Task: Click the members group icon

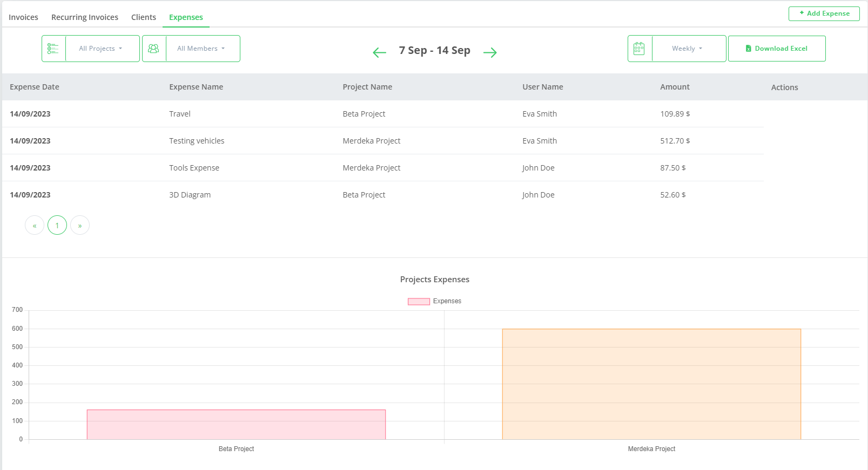Action: (x=153, y=49)
